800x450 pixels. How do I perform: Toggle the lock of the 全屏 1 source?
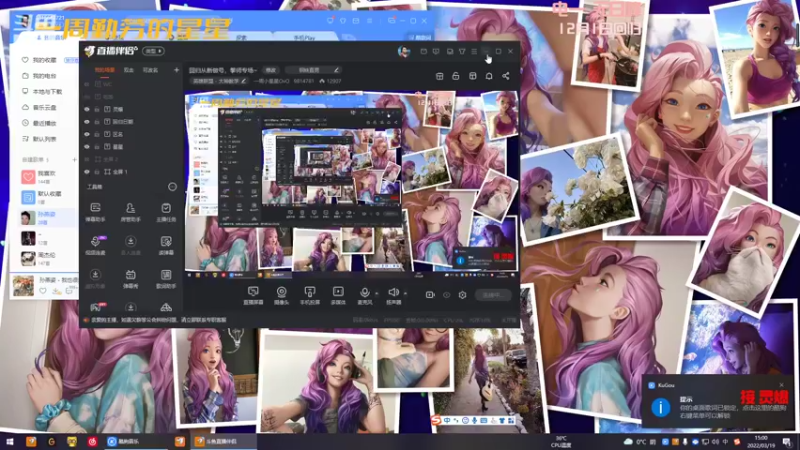(96, 172)
